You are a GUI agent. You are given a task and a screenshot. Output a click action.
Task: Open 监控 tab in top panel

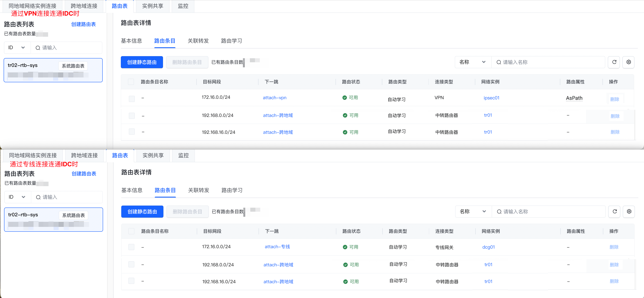183,6
